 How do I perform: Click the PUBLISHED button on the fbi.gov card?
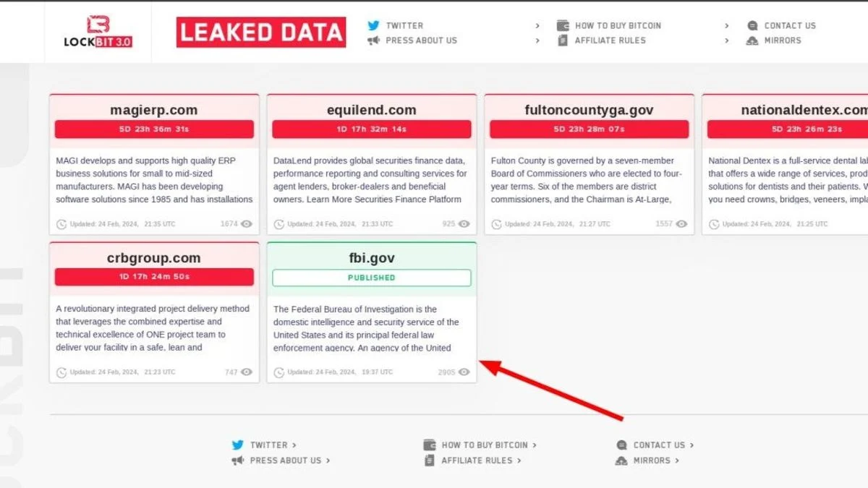[371, 278]
